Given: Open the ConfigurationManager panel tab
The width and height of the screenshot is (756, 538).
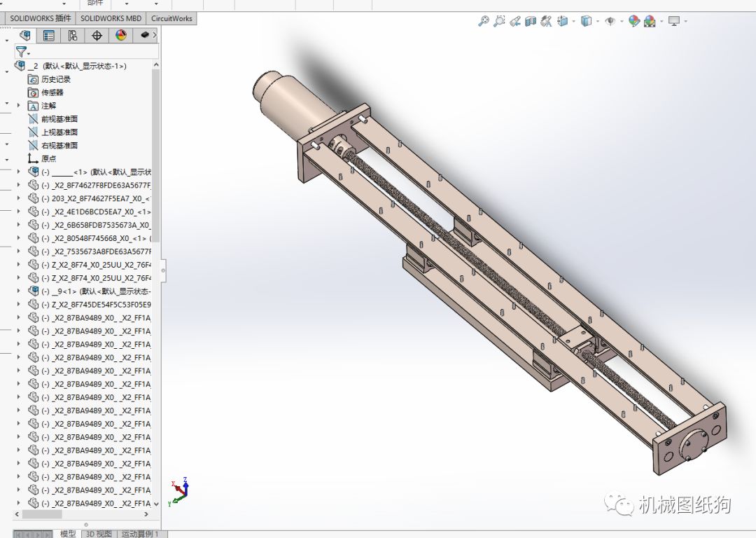Looking at the screenshot, I should click(72, 36).
